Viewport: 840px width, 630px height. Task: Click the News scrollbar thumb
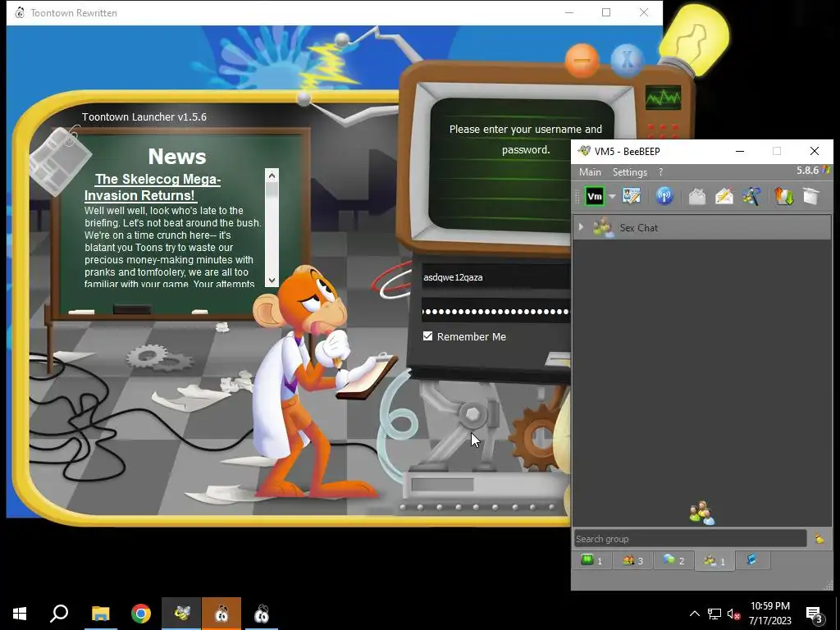click(272, 190)
